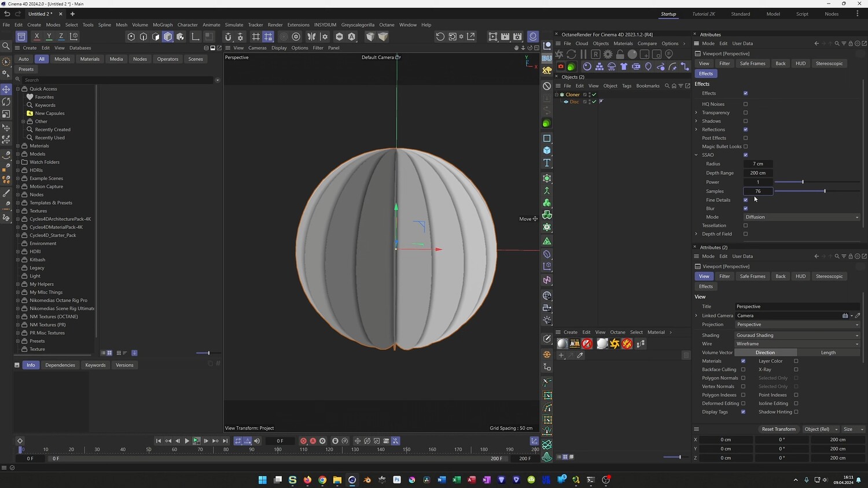Start Octane render with the turbine icon
Image resolution: width=868 pixels, height=488 pixels.
[x=559, y=54]
